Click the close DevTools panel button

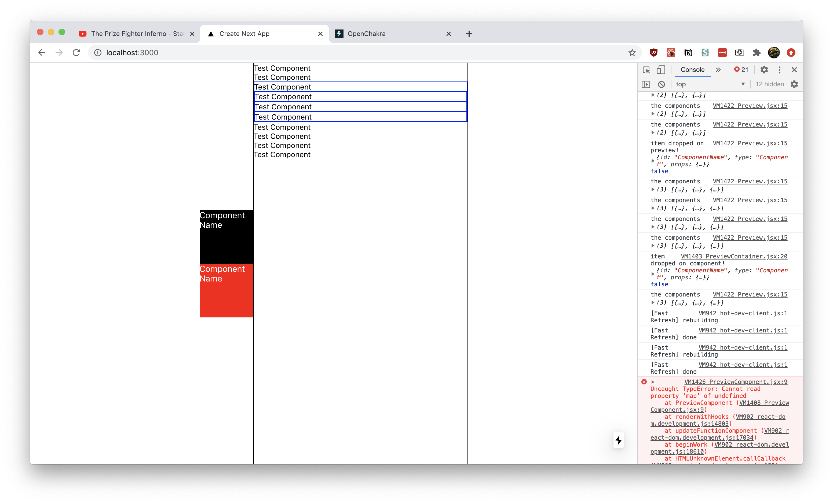pyautogui.click(x=794, y=69)
